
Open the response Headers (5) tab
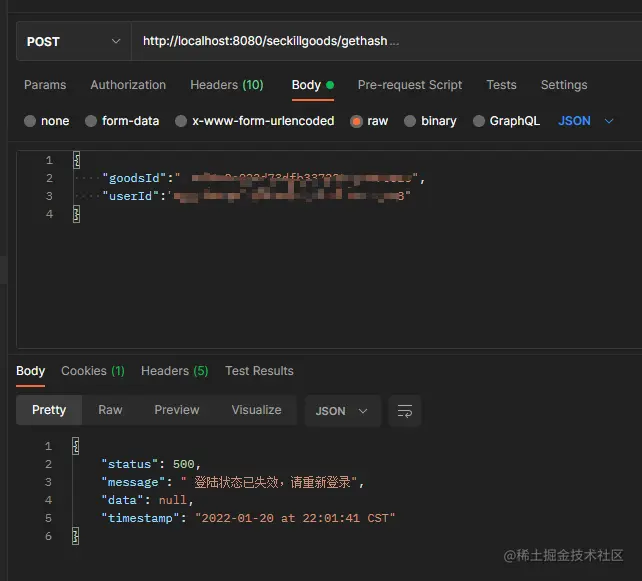pos(175,371)
